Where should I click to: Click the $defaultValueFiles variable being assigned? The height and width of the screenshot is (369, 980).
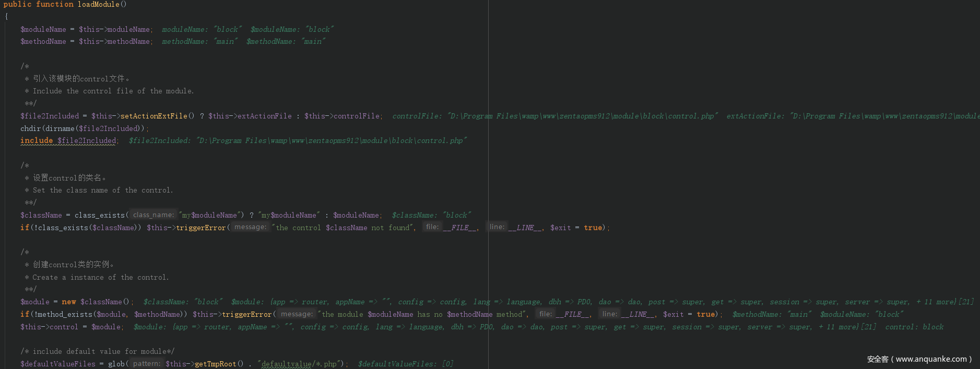[x=58, y=364]
